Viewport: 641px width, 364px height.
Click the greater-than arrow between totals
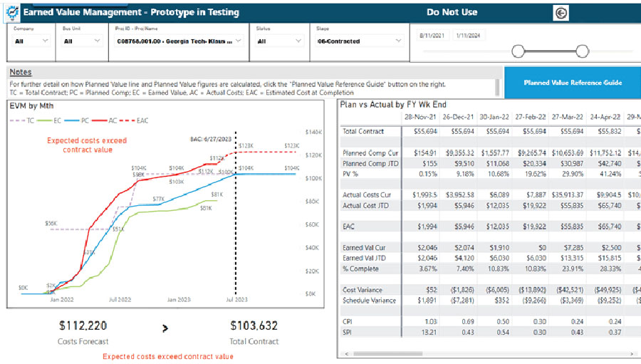pos(165,328)
